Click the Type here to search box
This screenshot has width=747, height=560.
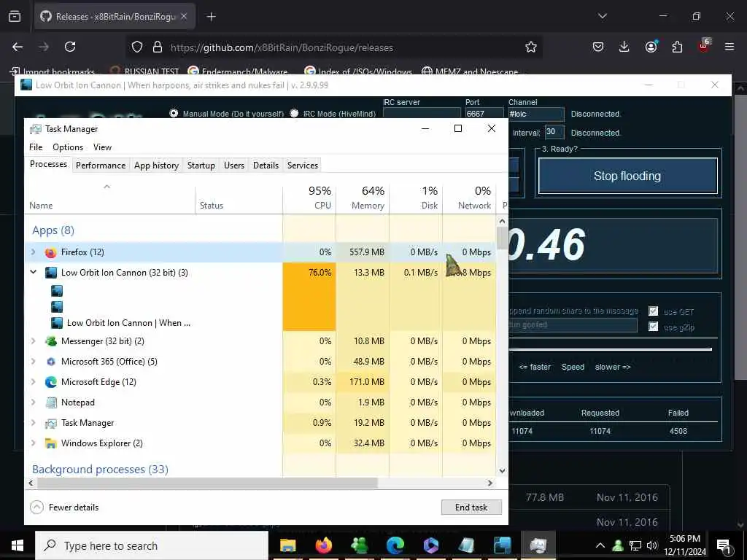pos(152,545)
